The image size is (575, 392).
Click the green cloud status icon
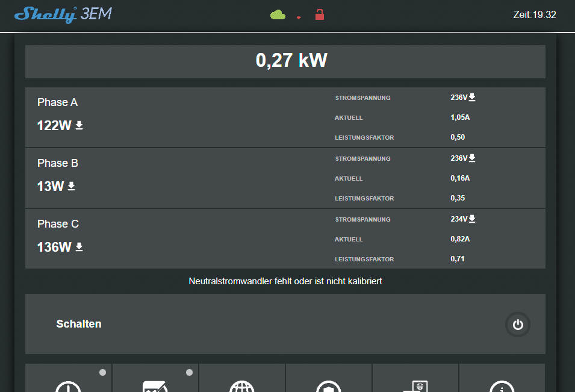click(278, 14)
